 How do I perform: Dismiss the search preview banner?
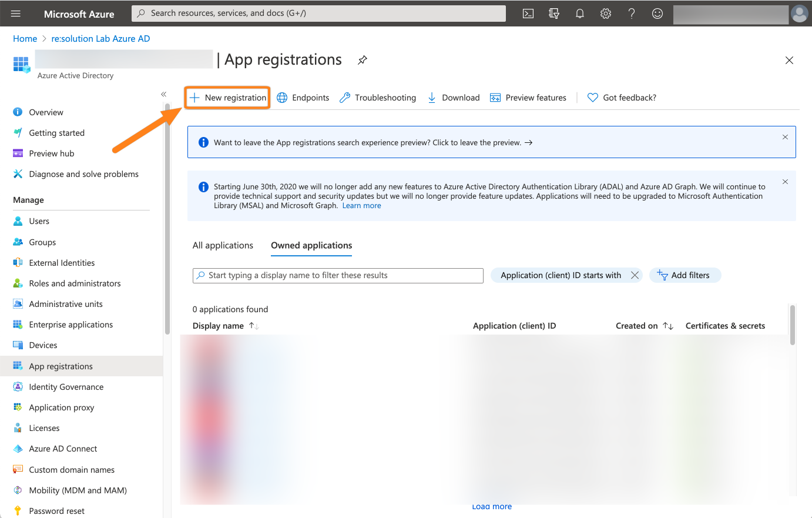pyautogui.click(x=785, y=137)
